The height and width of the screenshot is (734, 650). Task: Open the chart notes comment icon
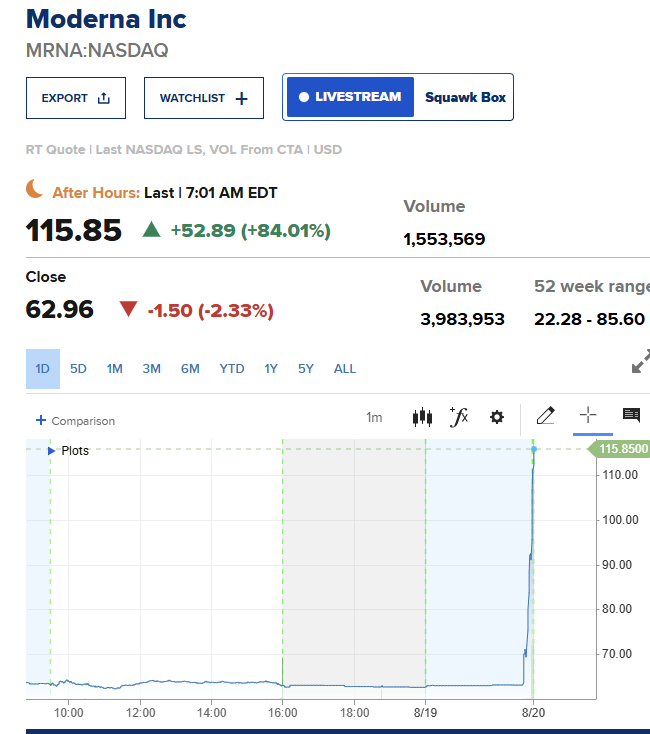(631, 414)
